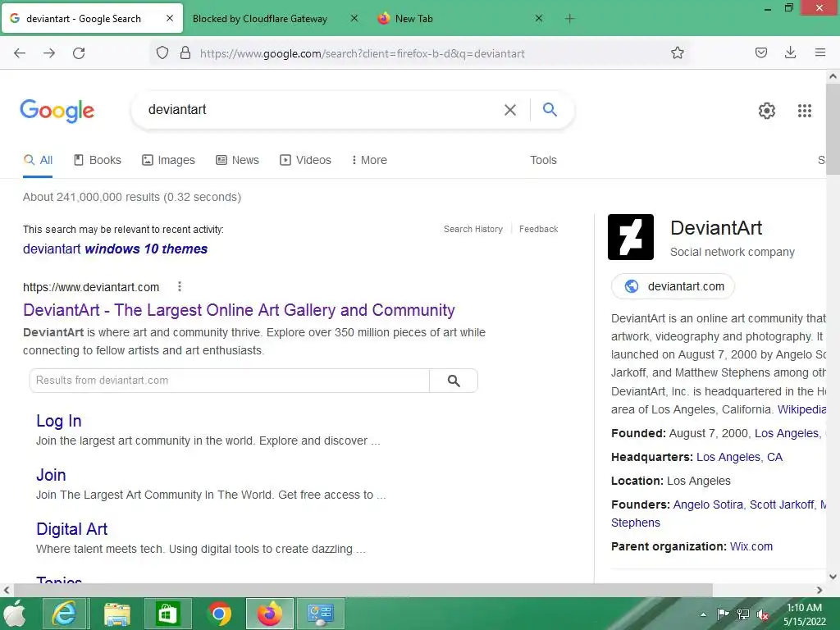Viewport: 840px width, 630px height.
Task: Reload the current page
Action: tap(79, 53)
